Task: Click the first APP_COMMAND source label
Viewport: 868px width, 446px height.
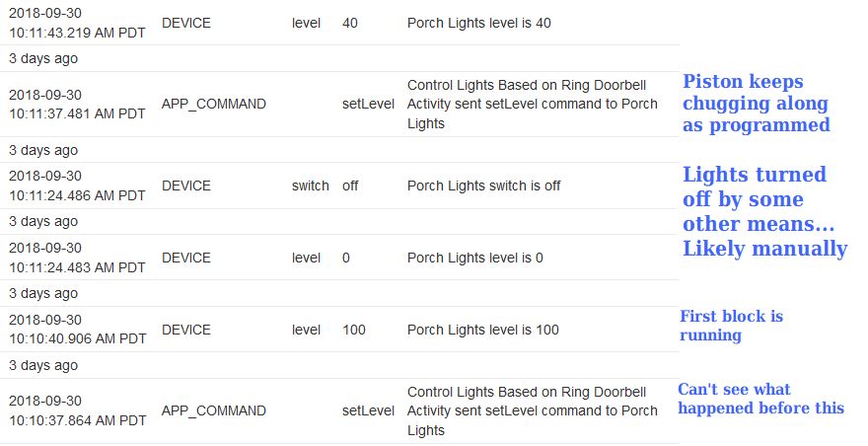Action: (214, 104)
